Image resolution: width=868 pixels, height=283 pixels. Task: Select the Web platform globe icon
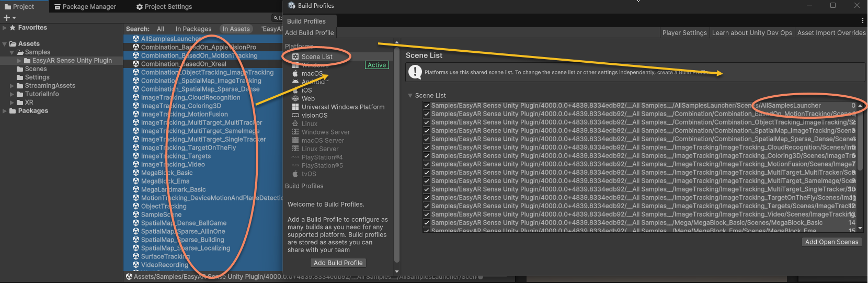295,98
